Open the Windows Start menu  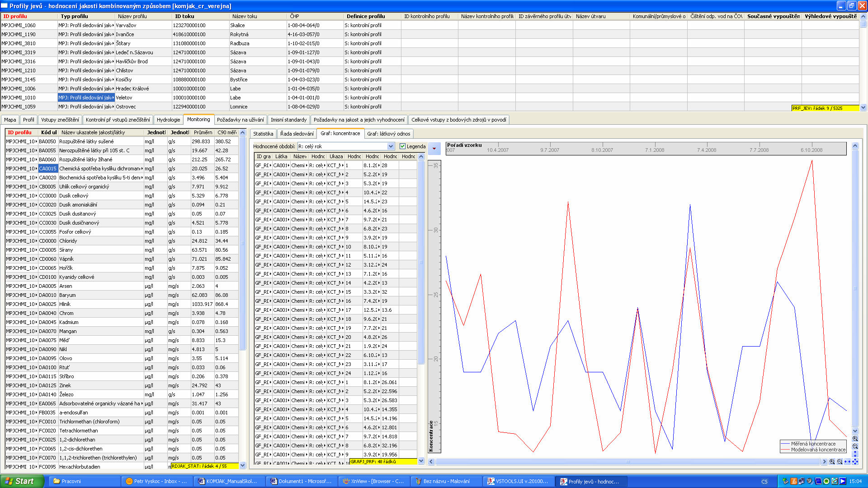click(x=22, y=481)
